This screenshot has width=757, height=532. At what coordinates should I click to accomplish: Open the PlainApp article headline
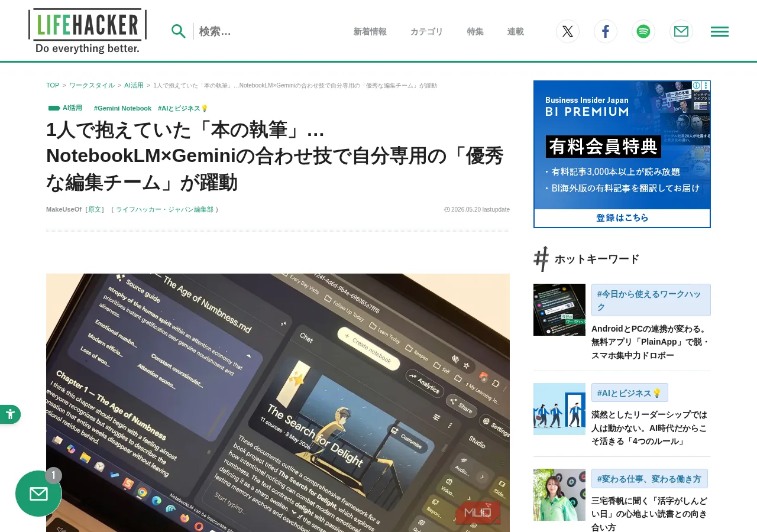pos(651,342)
